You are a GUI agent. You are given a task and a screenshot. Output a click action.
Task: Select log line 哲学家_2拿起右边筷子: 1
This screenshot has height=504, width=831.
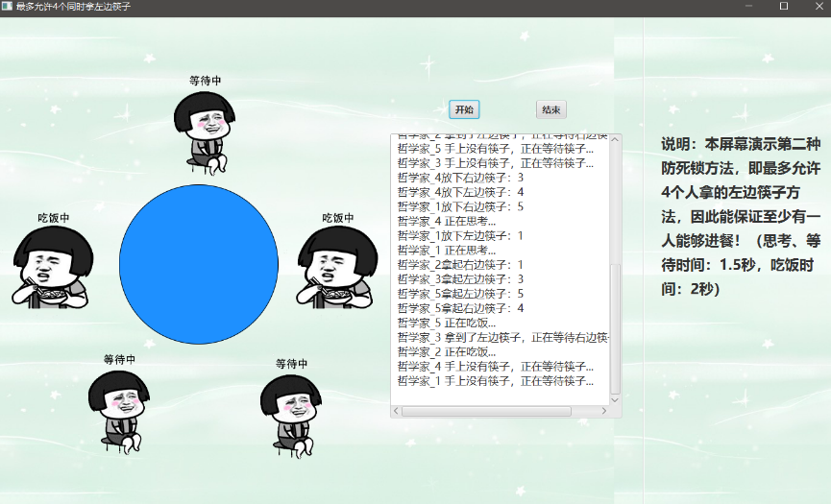(x=460, y=265)
